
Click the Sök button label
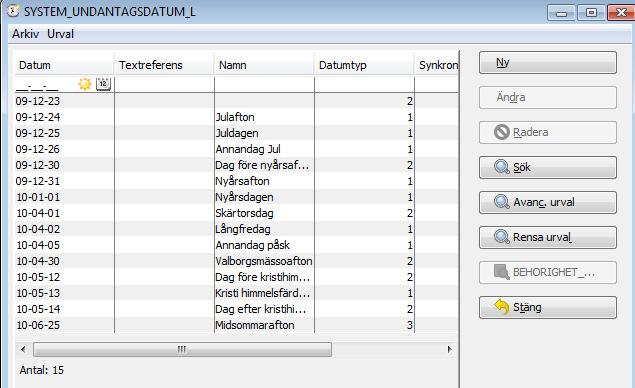coord(522,167)
